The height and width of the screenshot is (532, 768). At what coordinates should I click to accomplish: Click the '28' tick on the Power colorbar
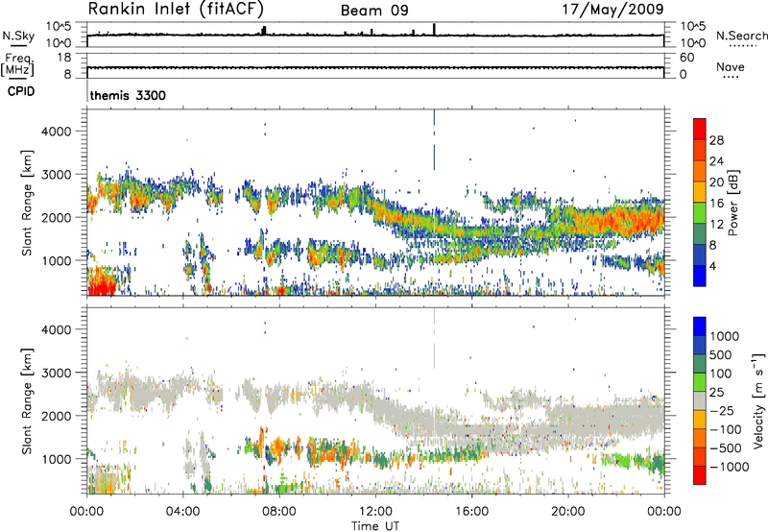(x=716, y=140)
